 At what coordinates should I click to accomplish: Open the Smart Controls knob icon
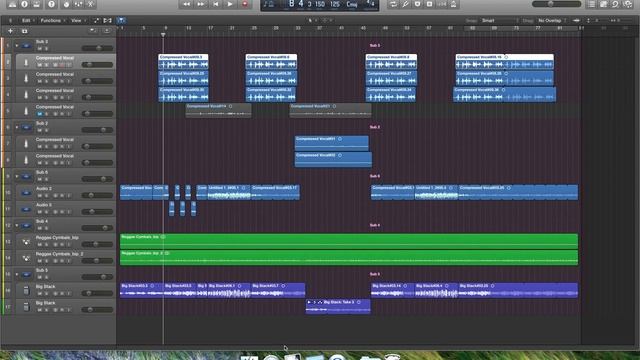pyautogui.click(x=66, y=4)
